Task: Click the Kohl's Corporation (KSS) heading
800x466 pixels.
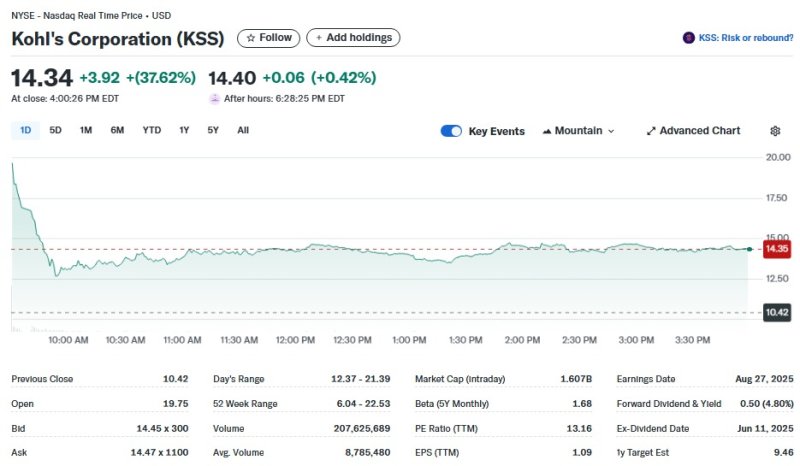Action: [x=118, y=39]
